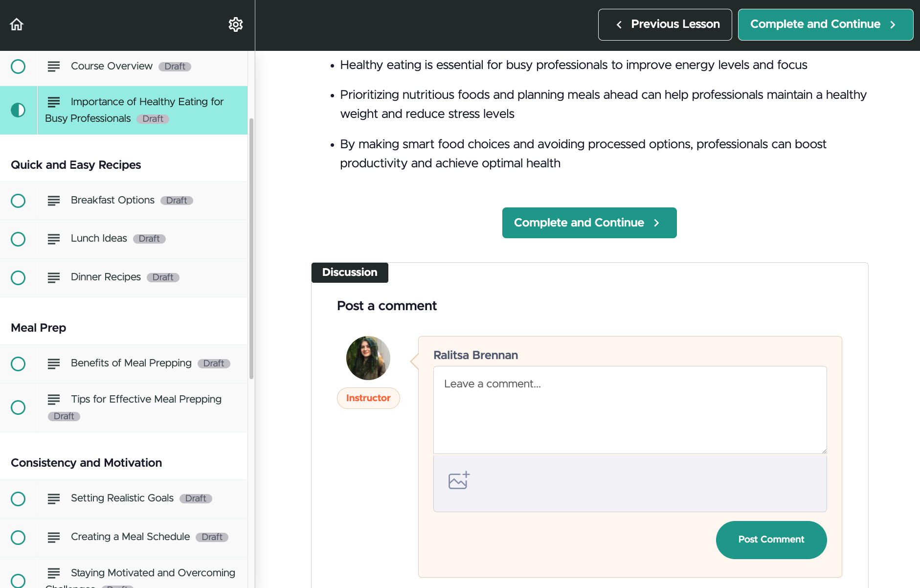This screenshot has height=588, width=920.
Task: Click the lesson icon beside Importance of Healthy Eating
Action: tap(54, 102)
